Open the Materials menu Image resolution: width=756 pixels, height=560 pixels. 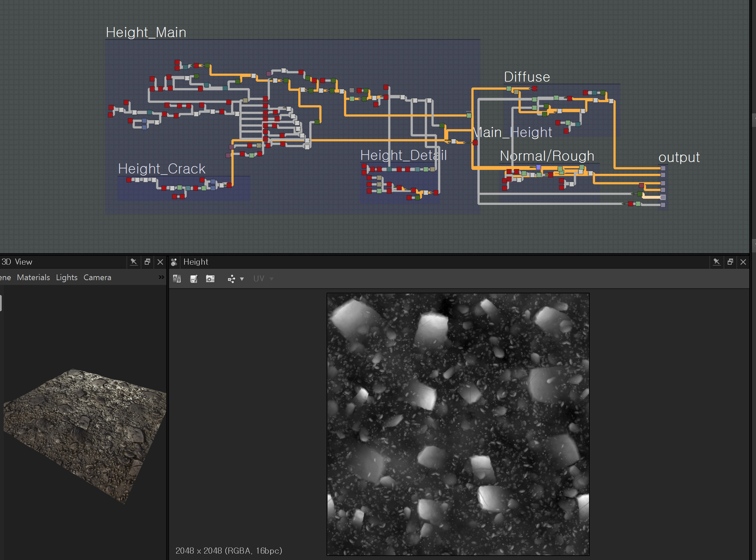(x=33, y=277)
